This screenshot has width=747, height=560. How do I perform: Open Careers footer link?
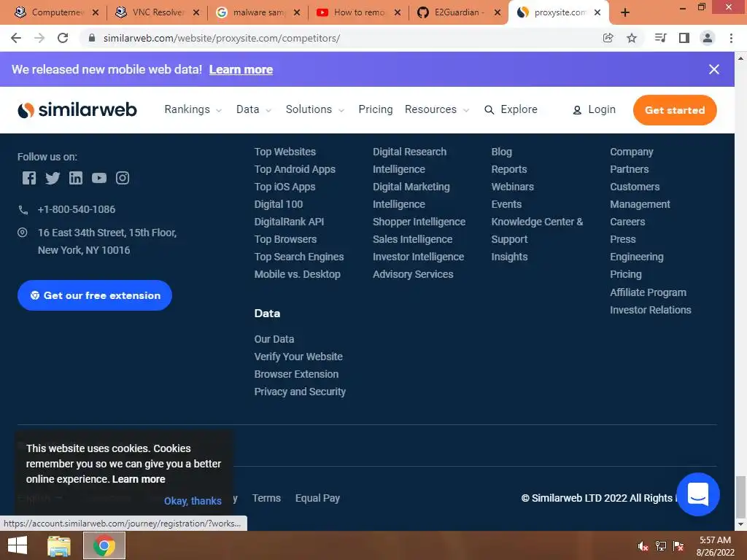pos(627,222)
